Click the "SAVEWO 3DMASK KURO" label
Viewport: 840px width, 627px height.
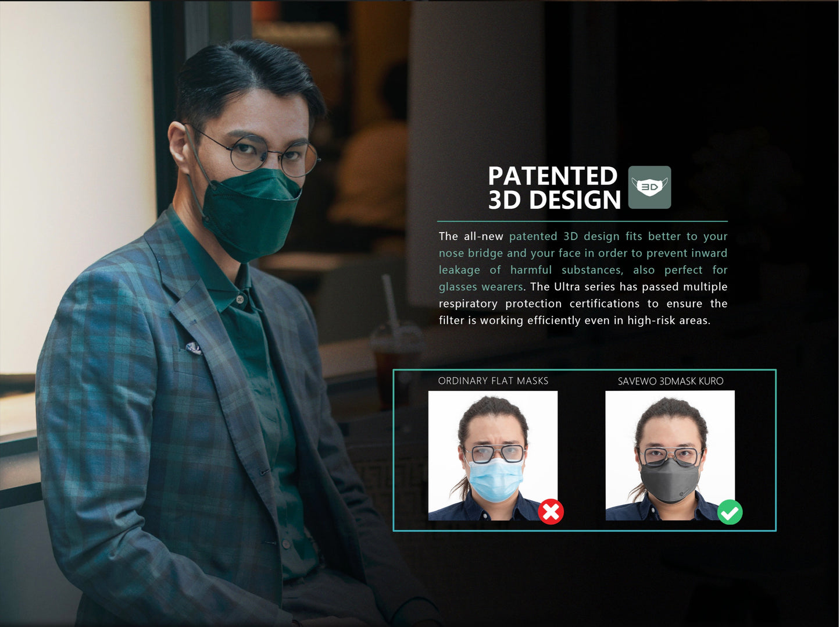click(x=670, y=382)
